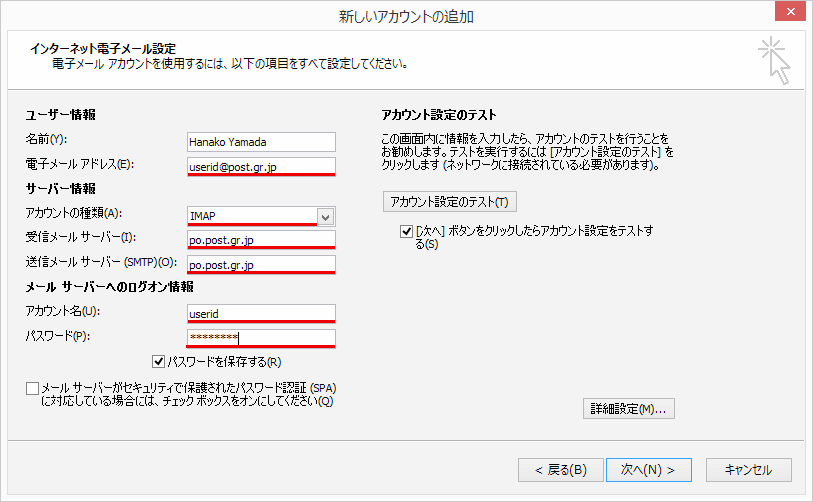
Task: Click the 電子メール アドレス(E): label
Action: pos(80,164)
